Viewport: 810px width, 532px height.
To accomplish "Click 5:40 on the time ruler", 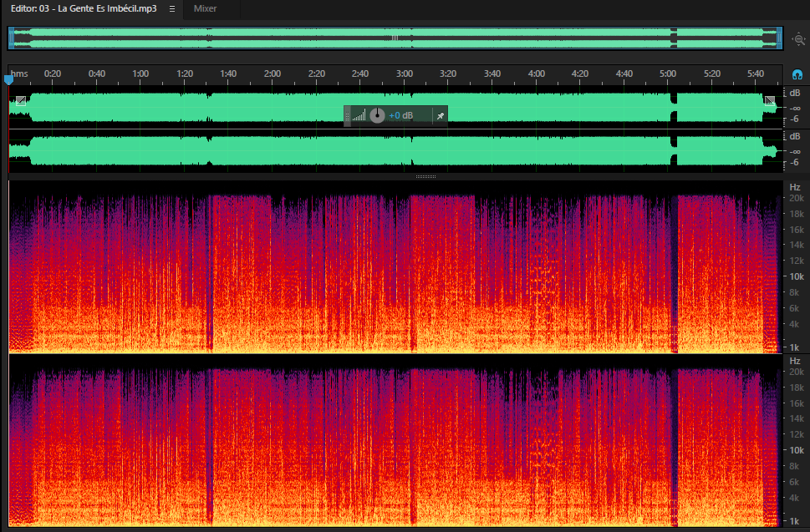I will [x=755, y=73].
